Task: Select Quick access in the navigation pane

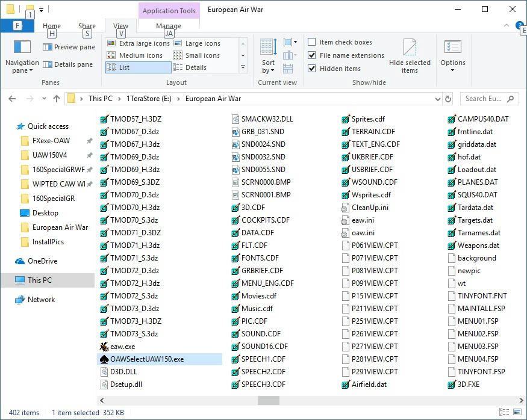Action: pyautogui.click(x=48, y=126)
